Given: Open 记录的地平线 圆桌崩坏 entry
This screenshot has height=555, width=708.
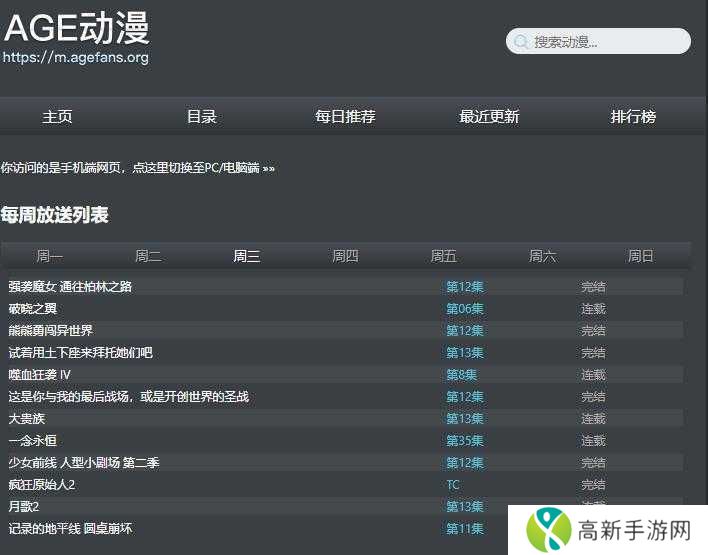Looking at the screenshot, I should [70, 528].
